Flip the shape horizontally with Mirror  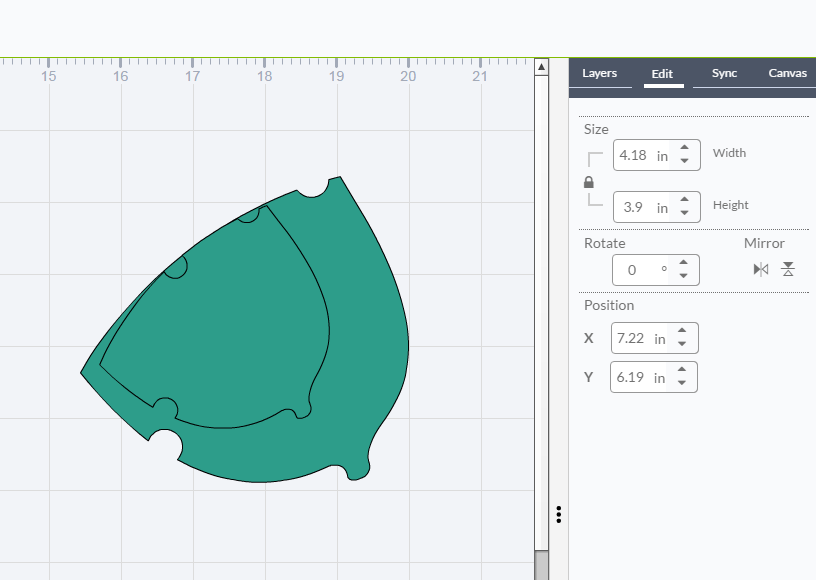761,269
